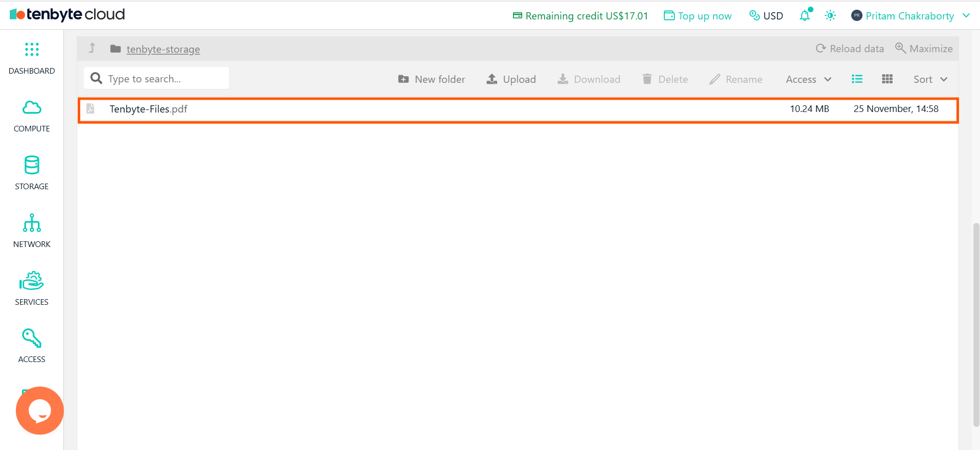
Task: Click the Upload button
Action: pyautogui.click(x=511, y=79)
